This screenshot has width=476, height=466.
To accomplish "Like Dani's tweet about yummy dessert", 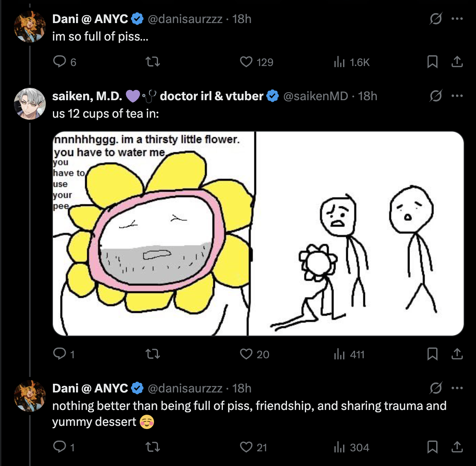I will [246, 447].
